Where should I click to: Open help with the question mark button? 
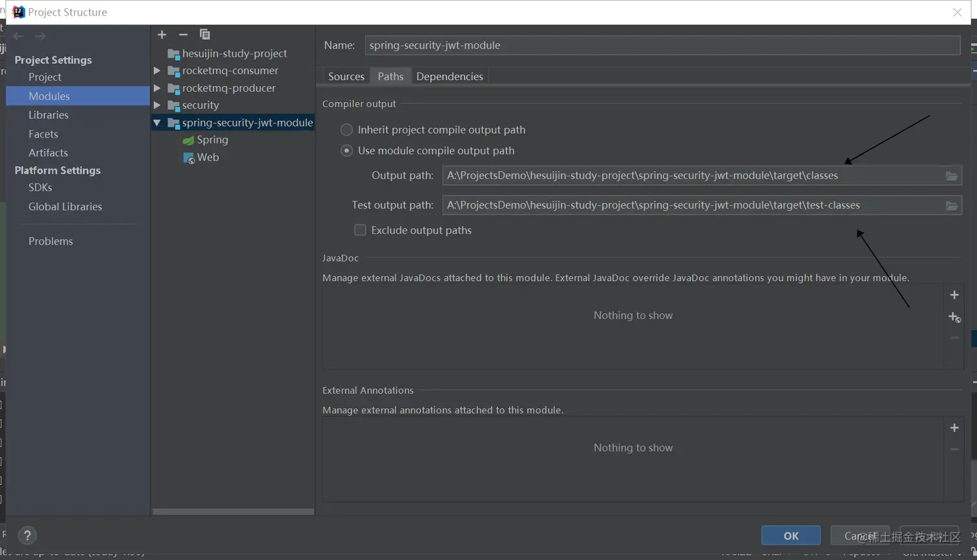(x=27, y=535)
